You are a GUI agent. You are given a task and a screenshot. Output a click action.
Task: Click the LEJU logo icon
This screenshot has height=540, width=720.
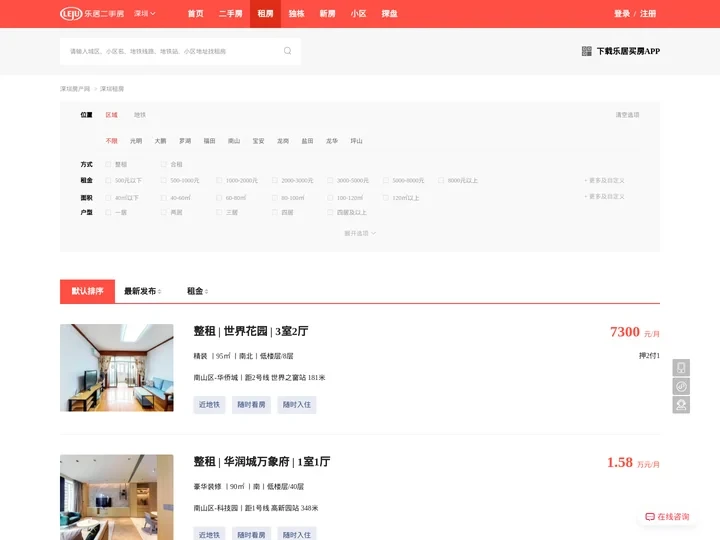pos(71,14)
